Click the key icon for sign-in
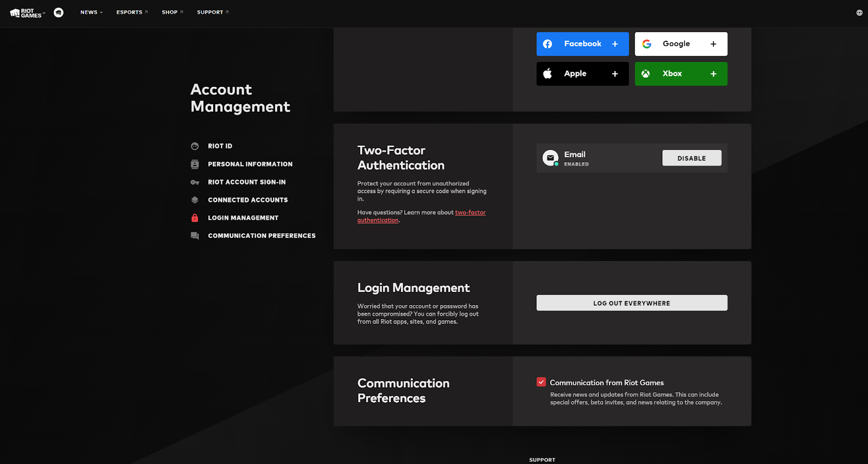This screenshot has height=464, width=868. pyautogui.click(x=195, y=182)
